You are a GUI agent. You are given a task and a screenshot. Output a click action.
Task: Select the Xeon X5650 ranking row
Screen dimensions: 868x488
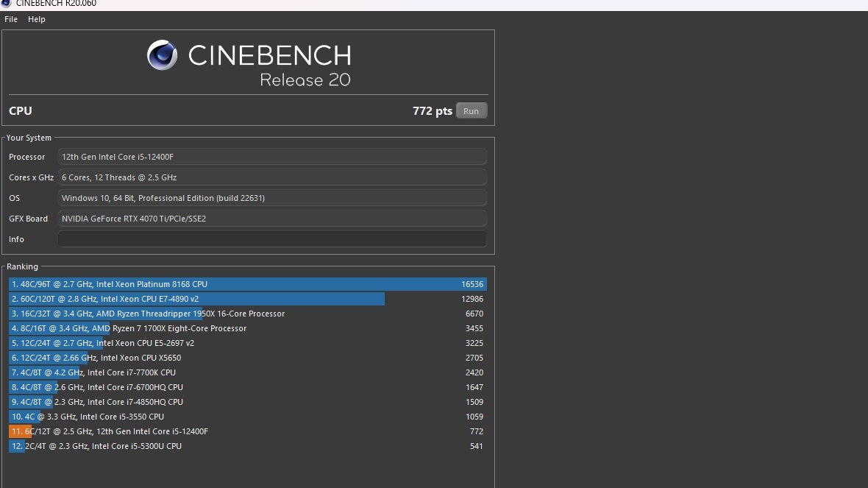(x=247, y=358)
